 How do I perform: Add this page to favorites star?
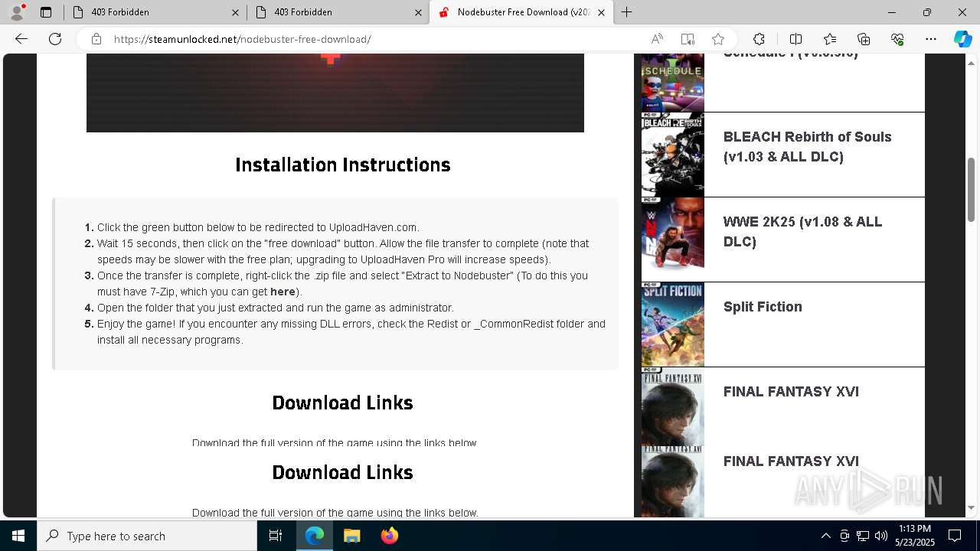click(x=718, y=39)
